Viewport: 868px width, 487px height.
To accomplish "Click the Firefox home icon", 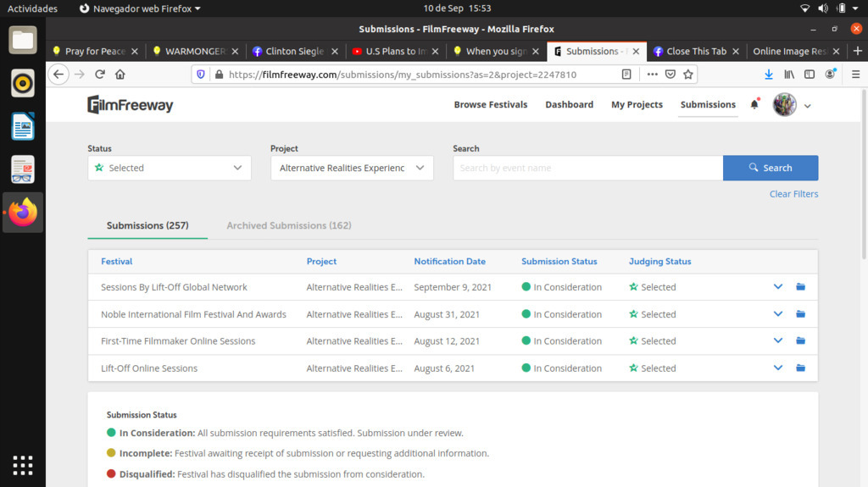I will (x=120, y=75).
